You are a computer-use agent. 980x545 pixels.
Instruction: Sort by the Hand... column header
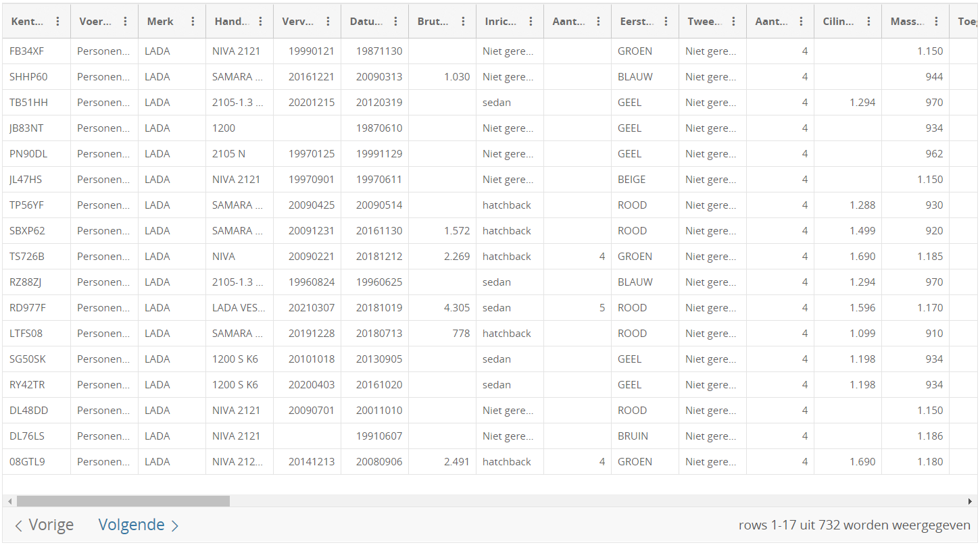pos(230,22)
